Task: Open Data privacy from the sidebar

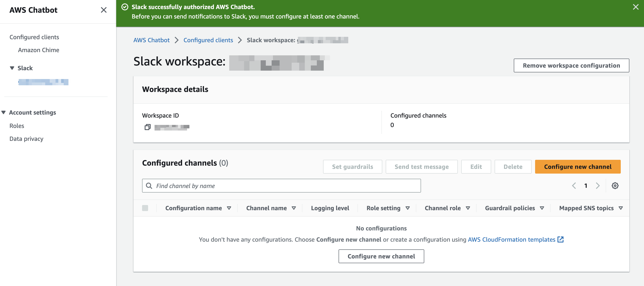Action: (x=26, y=138)
